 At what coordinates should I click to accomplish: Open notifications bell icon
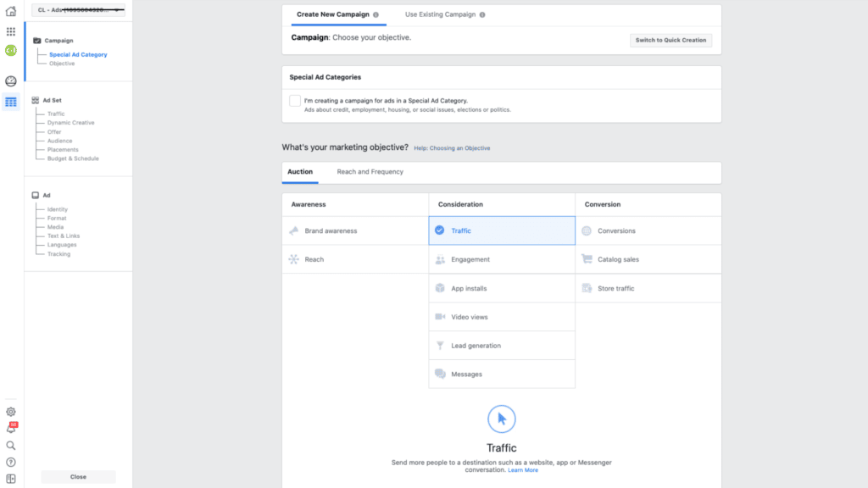tap(11, 429)
